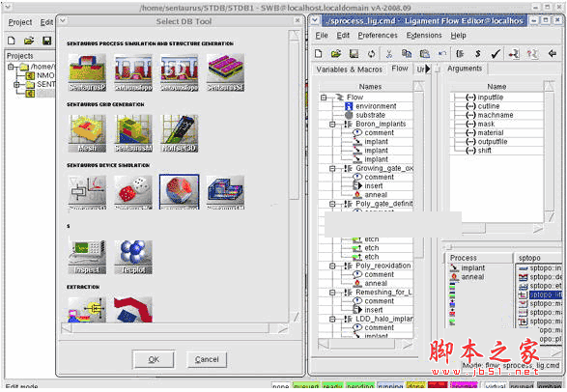The width and height of the screenshot is (567, 392).
Task: Click the tab-scroll arrow beside Flow tab
Action: 428,69
